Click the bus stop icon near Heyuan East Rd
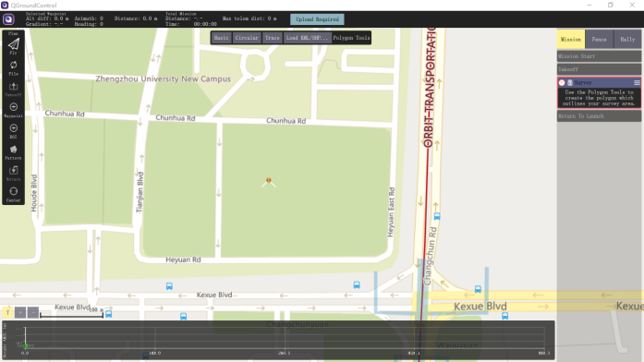644x362 pixels. (x=437, y=216)
